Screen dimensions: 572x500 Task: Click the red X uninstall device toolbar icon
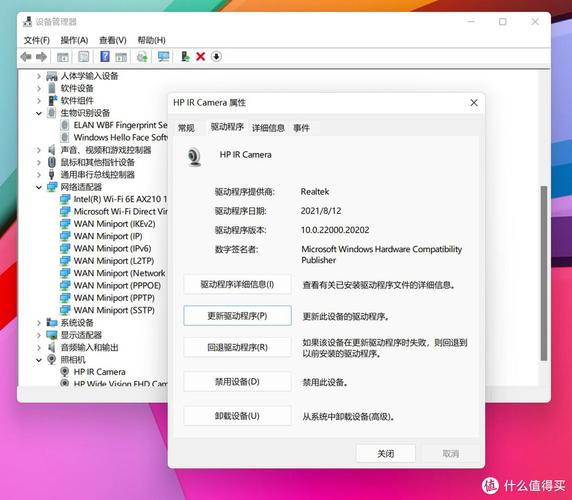pos(200,57)
